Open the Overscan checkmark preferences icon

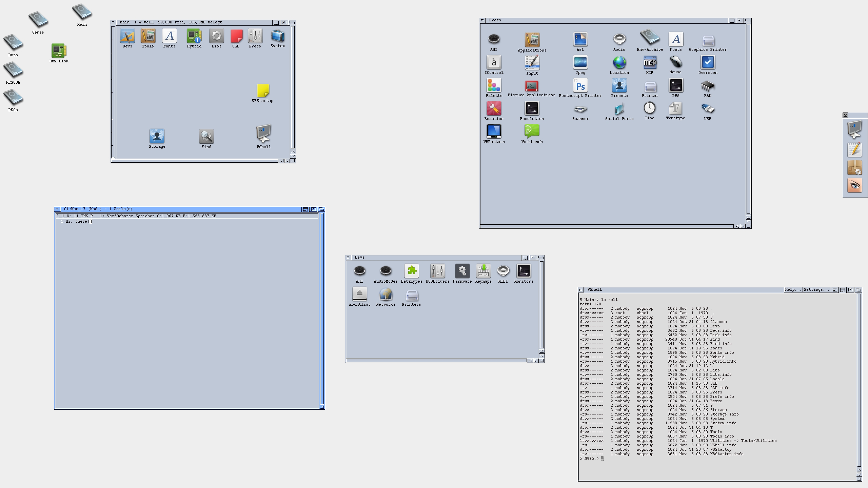point(708,62)
